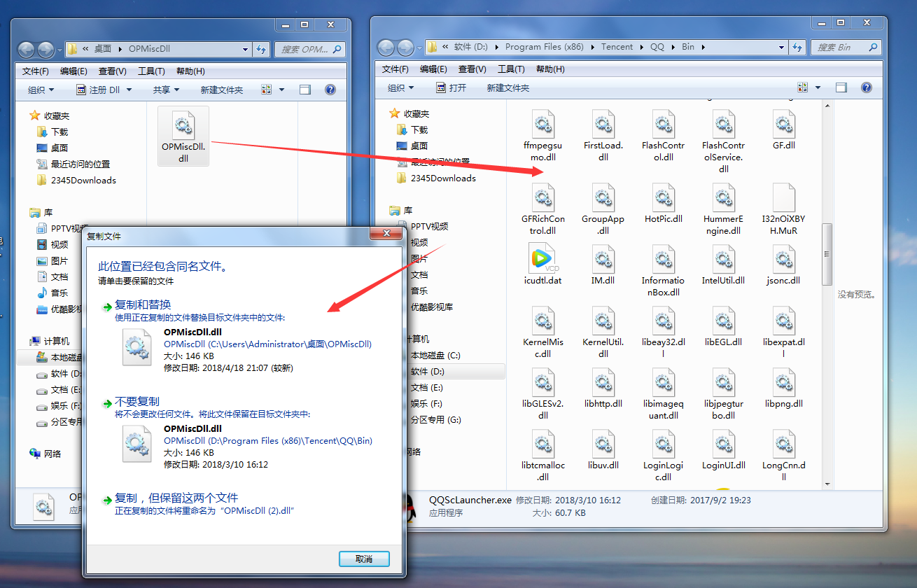Select the OPMiscDll.dll file icon in left window
The height and width of the screenshot is (588, 917).
[183, 127]
